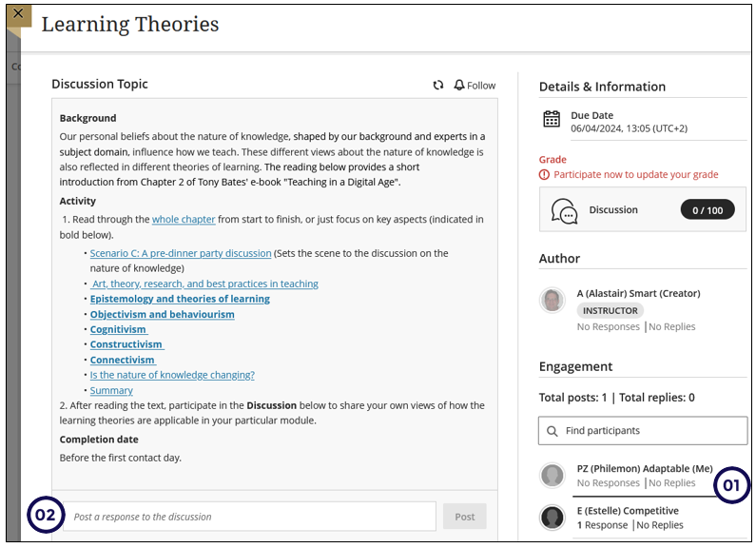Click A (Alastair) Smart (Creator) name

click(x=638, y=293)
